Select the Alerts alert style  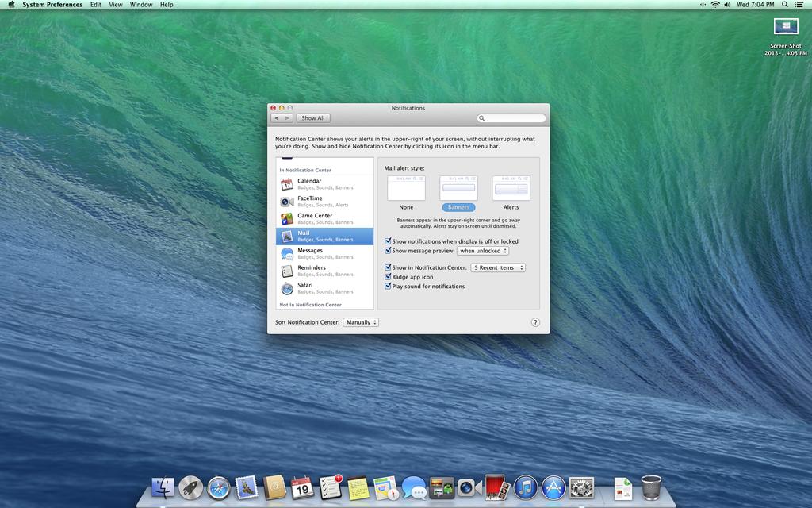[x=511, y=187]
